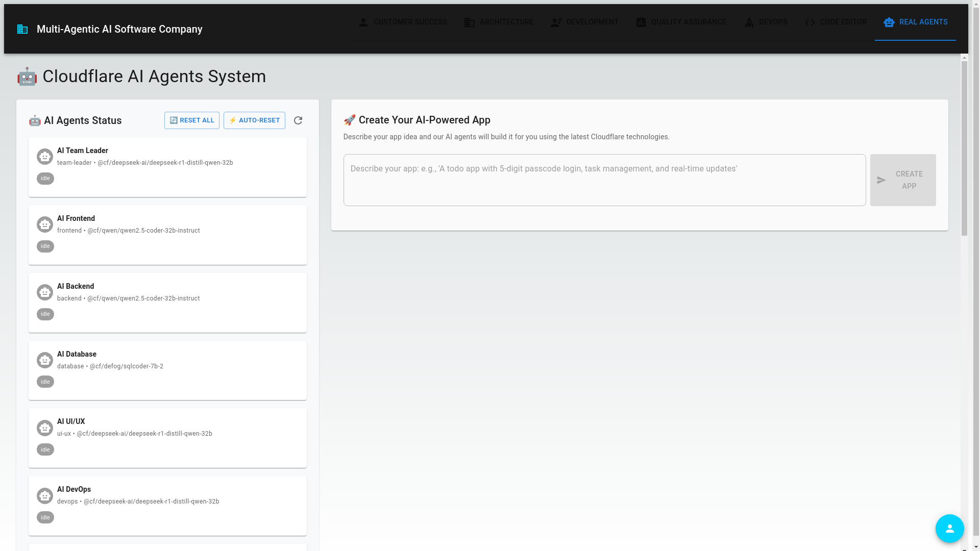Click the Customer Success person icon

click(x=363, y=22)
